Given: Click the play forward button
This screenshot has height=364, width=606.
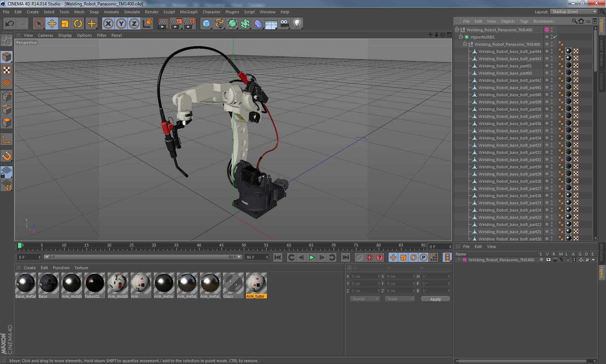Looking at the screenshot, I should pos(312,257).
